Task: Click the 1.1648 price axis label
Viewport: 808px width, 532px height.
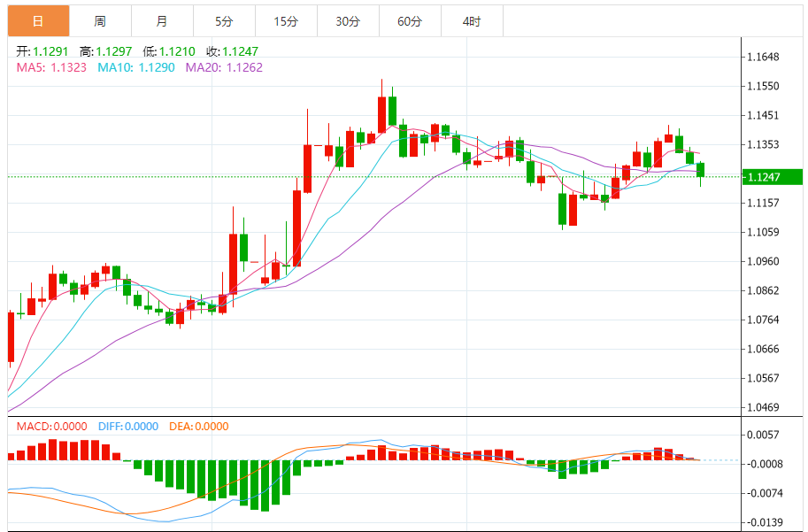Action: (763, 57)
